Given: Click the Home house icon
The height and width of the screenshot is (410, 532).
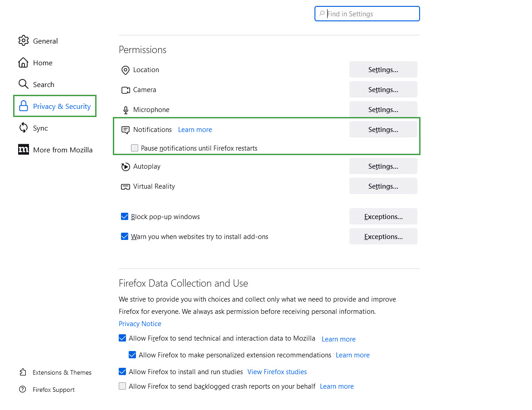Looking at the screenshot, I should [24, 63].
